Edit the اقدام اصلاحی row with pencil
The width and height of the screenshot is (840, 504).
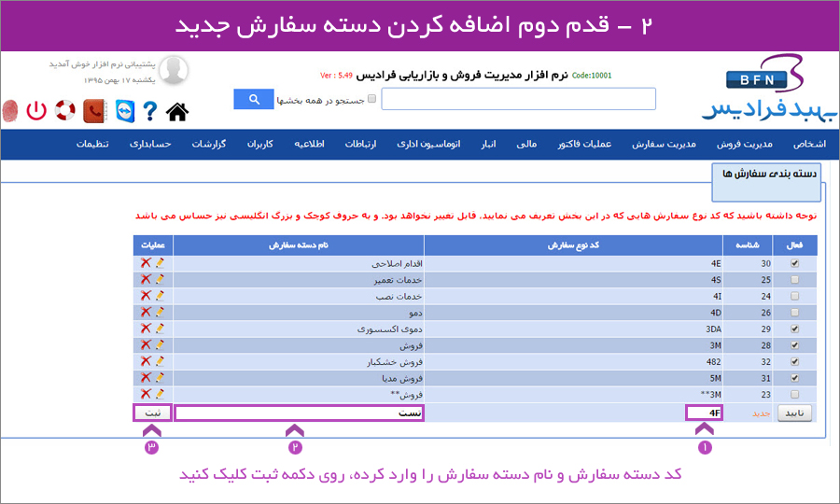[160, 263]
